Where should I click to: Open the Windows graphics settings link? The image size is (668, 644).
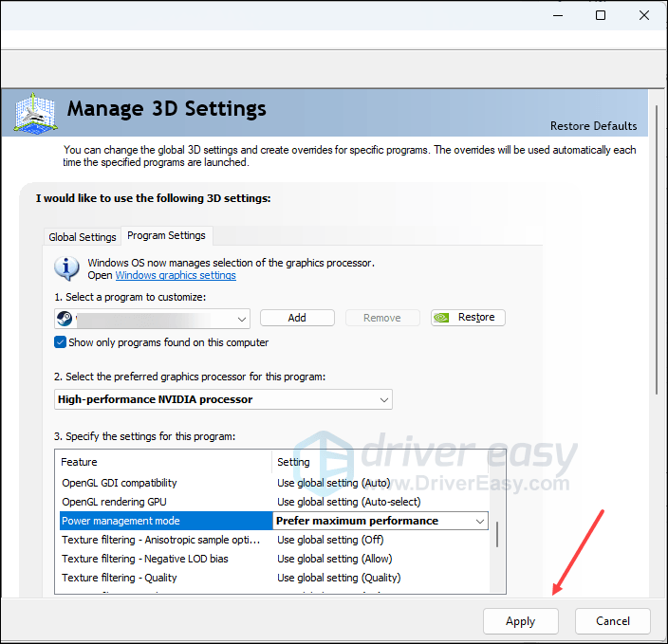[x=176, y=275]
